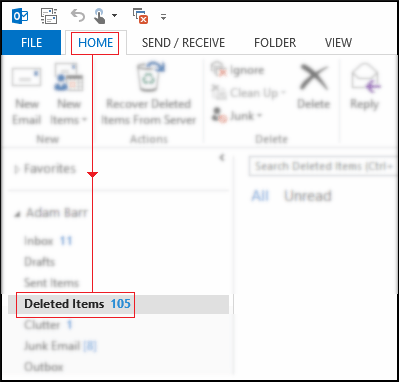Toggle Touch/Mouse mode icon
This screenshot has width=399, height=382.
(100, 16)
